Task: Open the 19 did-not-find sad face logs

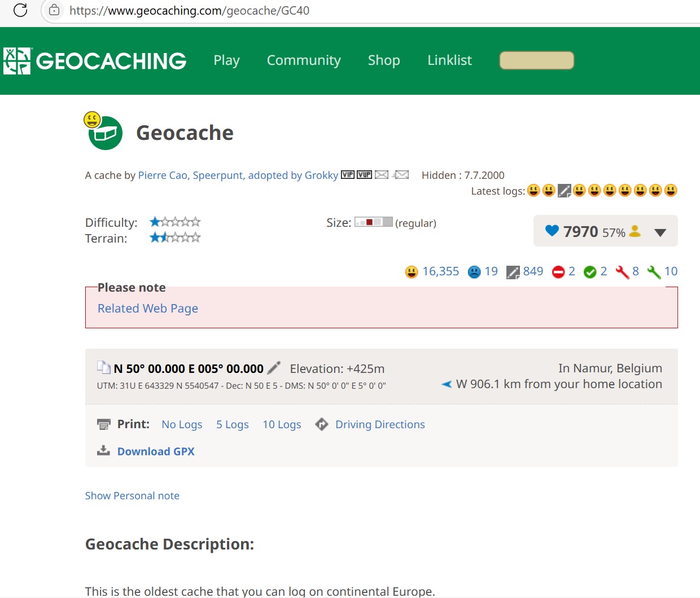Action: (483, 272)
